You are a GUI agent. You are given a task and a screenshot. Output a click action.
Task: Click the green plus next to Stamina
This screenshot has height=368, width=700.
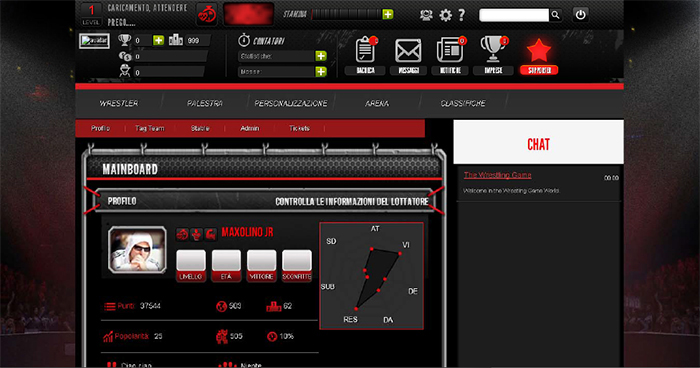(x=388, y=14)
